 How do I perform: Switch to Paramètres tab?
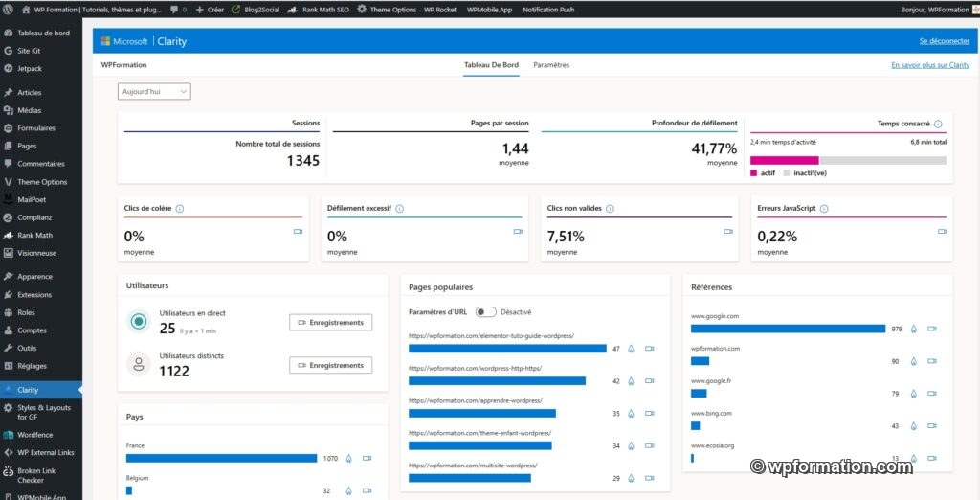[551, 65]
